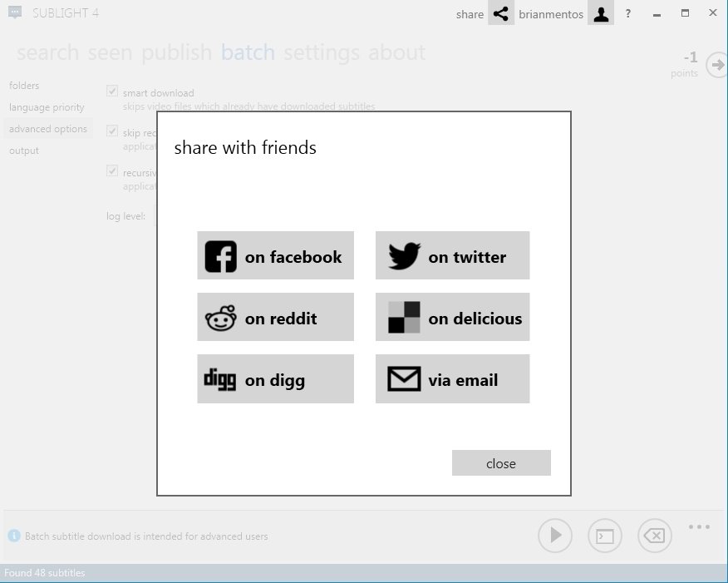
Task: Click the points arrow icon
Action: pyautogui.click(x=717, y=65)
